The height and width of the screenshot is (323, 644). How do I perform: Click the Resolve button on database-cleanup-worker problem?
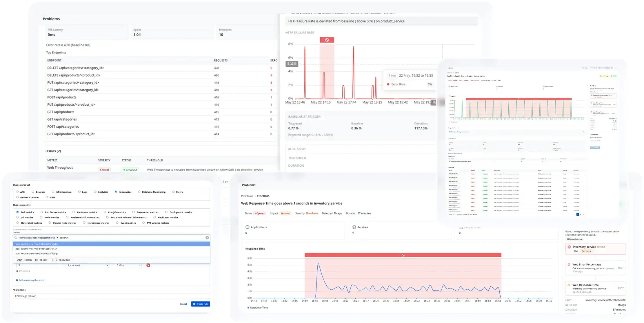pyautogui.click(x=614, y=76)
